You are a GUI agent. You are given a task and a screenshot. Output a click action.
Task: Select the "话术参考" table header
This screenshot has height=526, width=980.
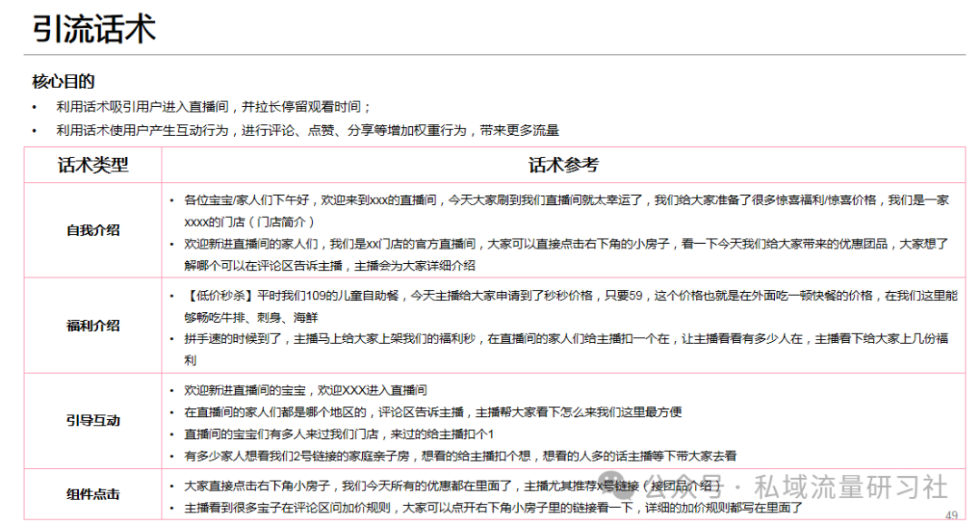(563, 165)
